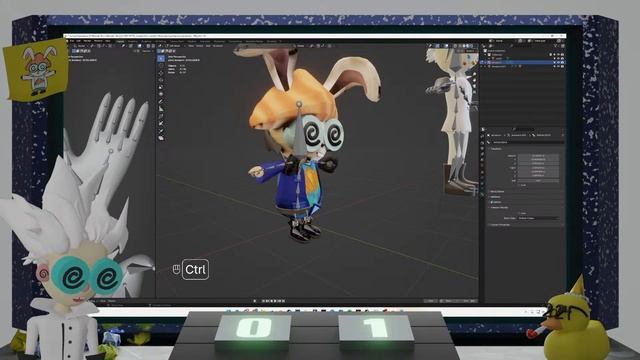The height and width of the screenshot is (360, 640).
Task: Select the Measure tool in main viewport toolbar
Action: coord(161,109)
